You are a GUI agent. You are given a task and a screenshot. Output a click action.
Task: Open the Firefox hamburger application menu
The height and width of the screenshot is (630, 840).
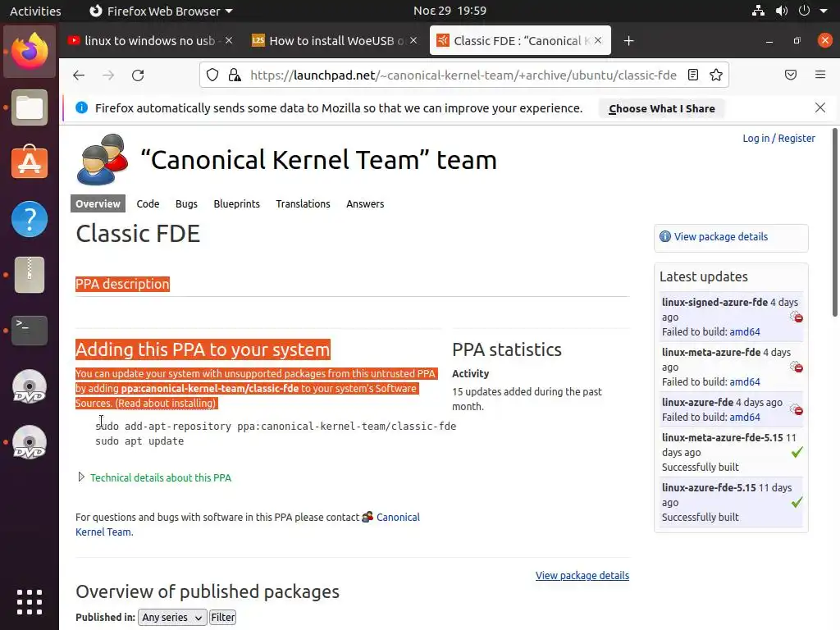[820, 75]
